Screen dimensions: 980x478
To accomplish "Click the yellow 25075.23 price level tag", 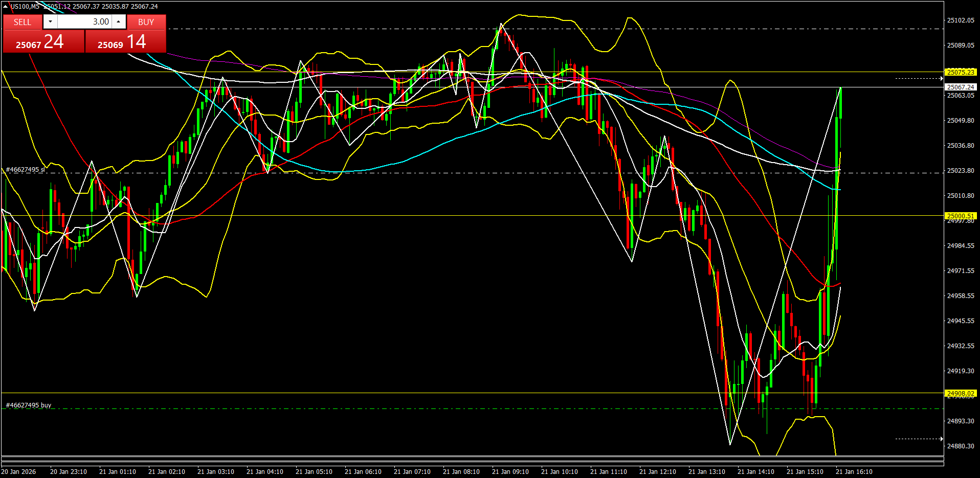I will [x=960, y=73].
